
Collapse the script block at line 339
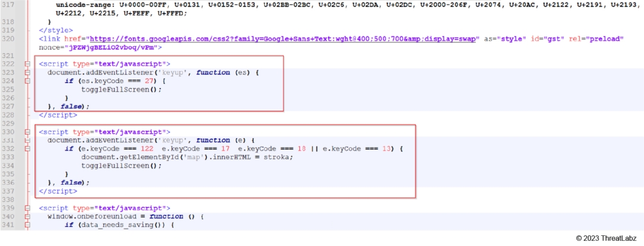(x=27, y=208)
